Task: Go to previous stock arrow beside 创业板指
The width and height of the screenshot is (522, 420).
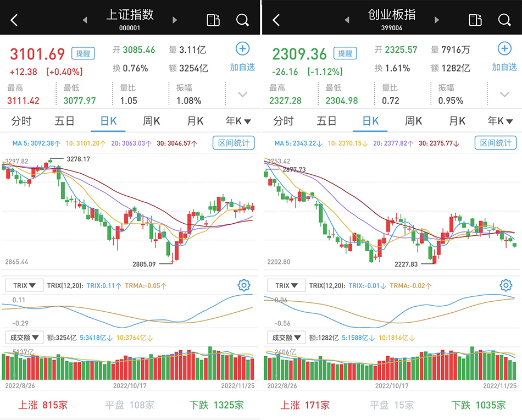Action: [347, 20]
